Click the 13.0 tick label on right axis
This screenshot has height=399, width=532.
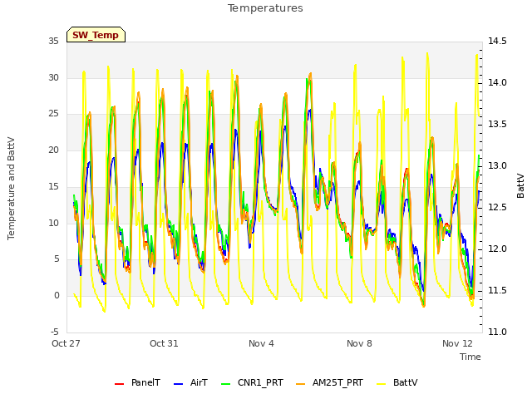497,165
